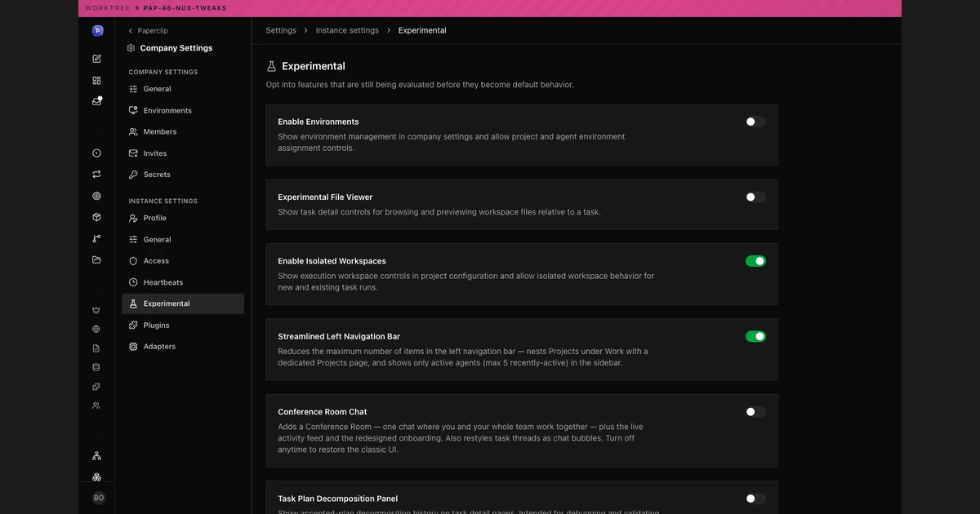Click the org chart network icon
980x514 pixels.
pos(96,455)
